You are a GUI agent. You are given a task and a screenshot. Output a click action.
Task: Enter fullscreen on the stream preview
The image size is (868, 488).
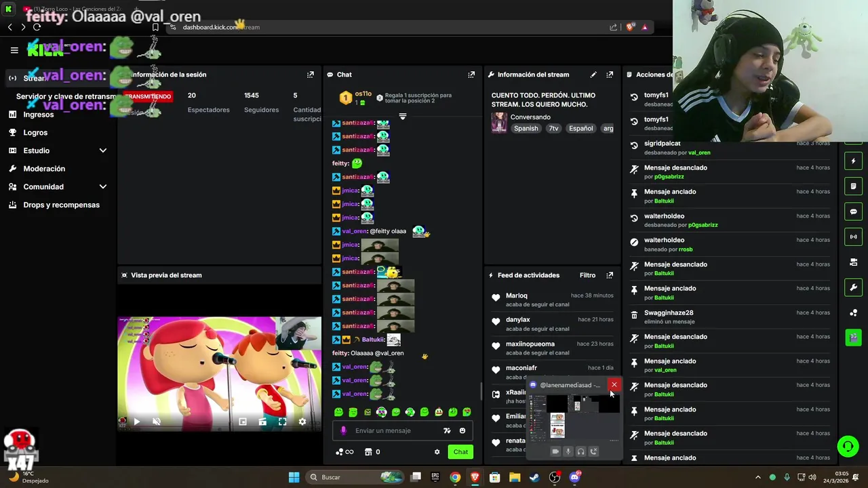(282, 422)
